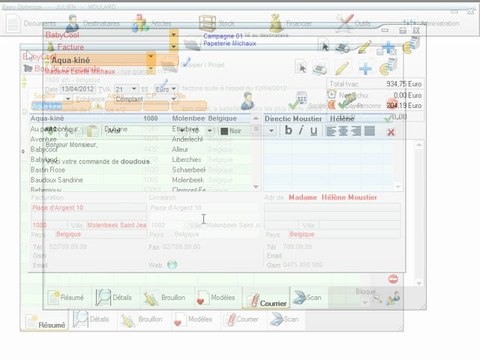Click the blue plus icon in front window toolbar
The image size is (480, 360).
tap(388, 47)
